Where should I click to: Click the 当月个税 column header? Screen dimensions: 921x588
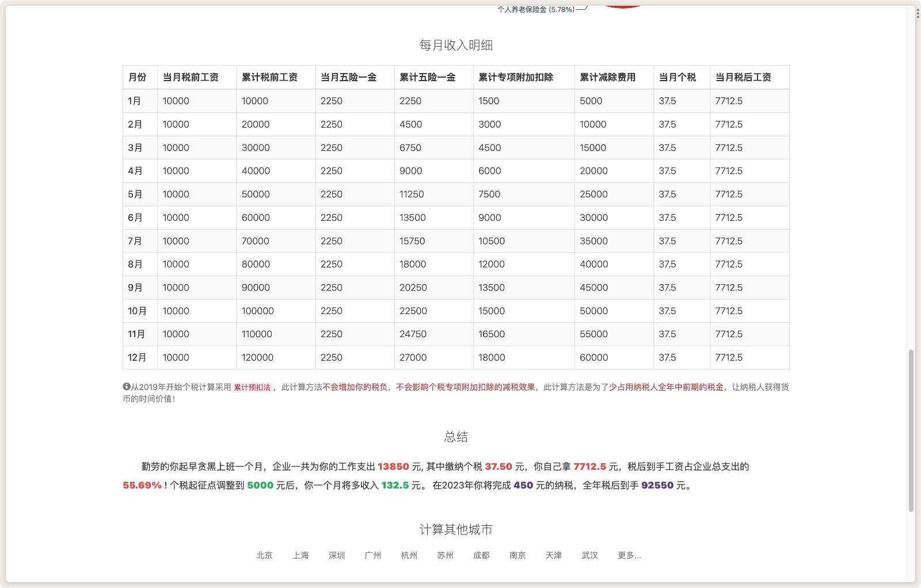[x=678, y=77]
